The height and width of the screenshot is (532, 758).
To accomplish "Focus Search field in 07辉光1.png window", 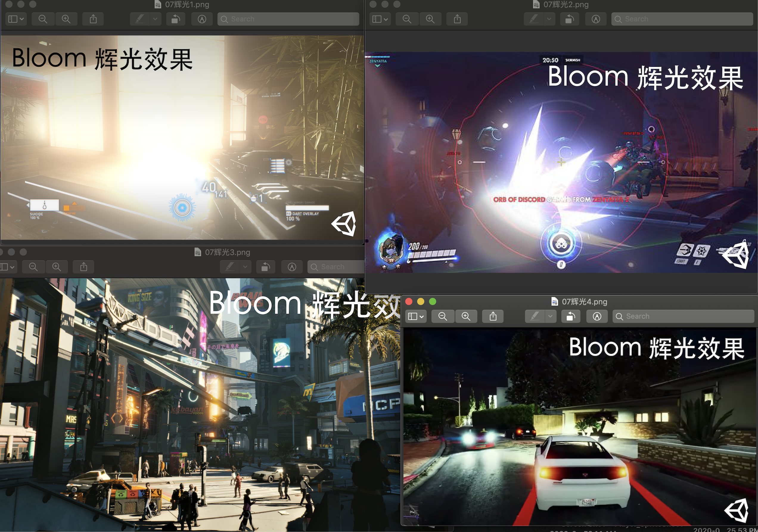I will 288,19.
